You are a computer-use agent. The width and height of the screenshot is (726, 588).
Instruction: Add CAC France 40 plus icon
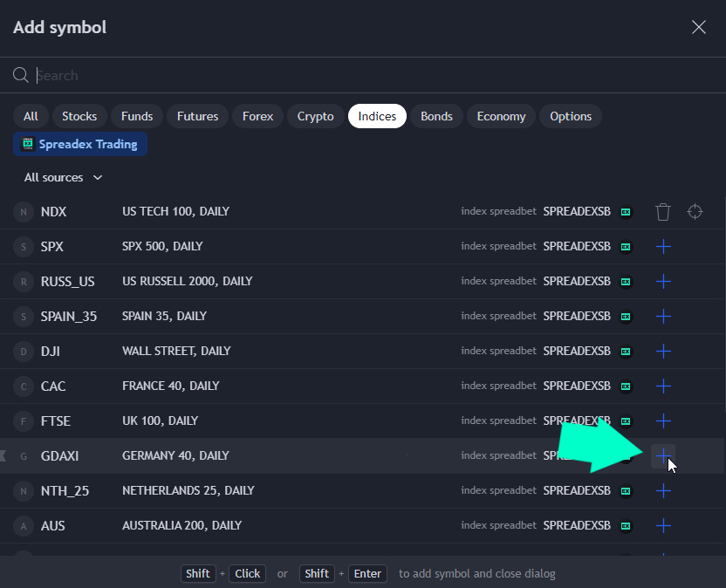coord(663,386)
